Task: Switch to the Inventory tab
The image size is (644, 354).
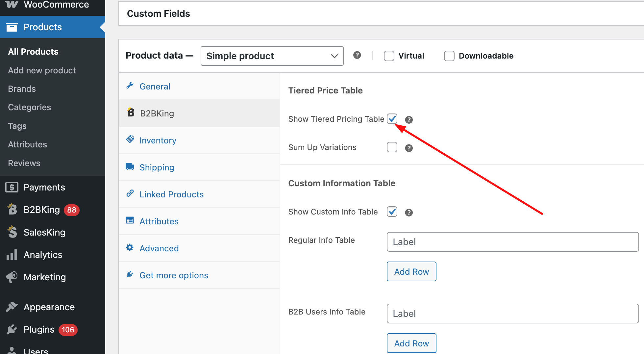Action: click(x=199, y=140)
